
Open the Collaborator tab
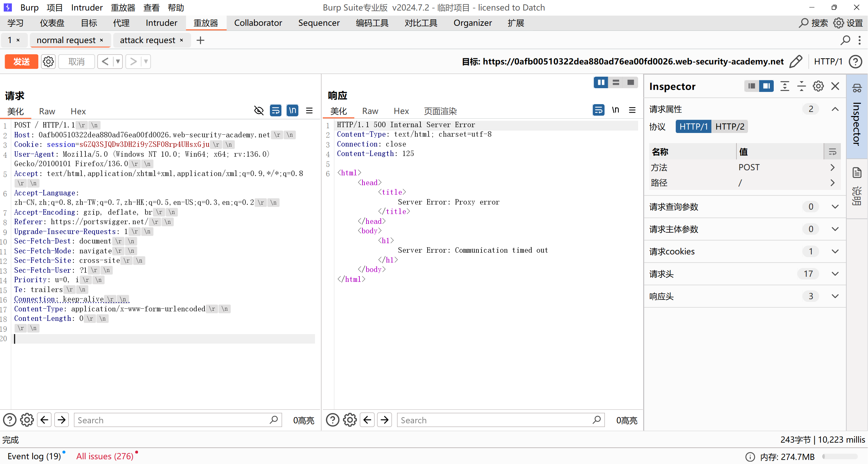(258, 23)
